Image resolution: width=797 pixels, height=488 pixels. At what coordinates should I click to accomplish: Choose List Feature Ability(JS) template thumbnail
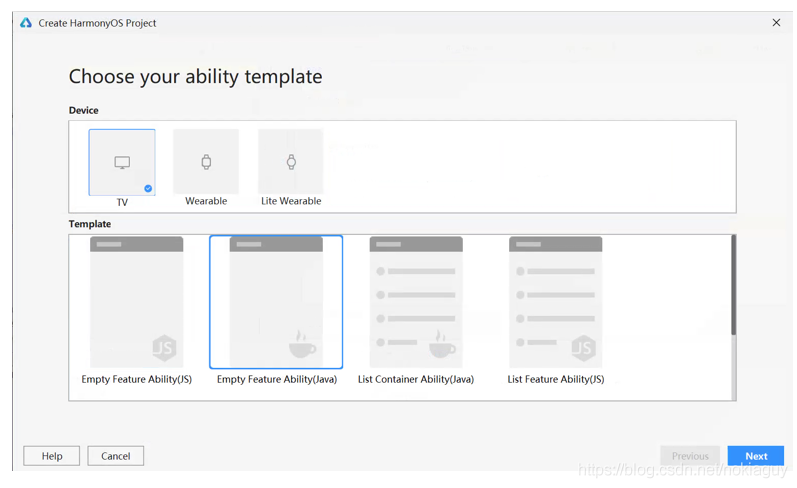click(x=556, y=302)
